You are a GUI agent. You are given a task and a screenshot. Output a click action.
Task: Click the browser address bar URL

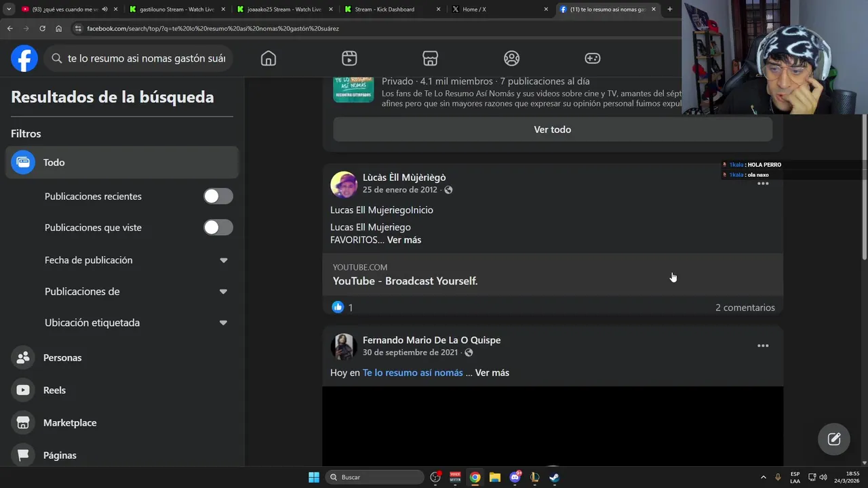[213, 28]
